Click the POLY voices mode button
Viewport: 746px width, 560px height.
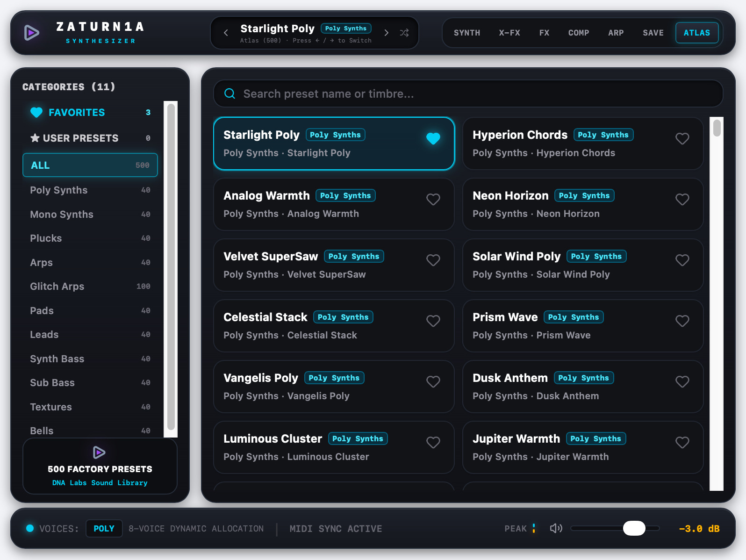pyautogui.click(x=104, y=528)
